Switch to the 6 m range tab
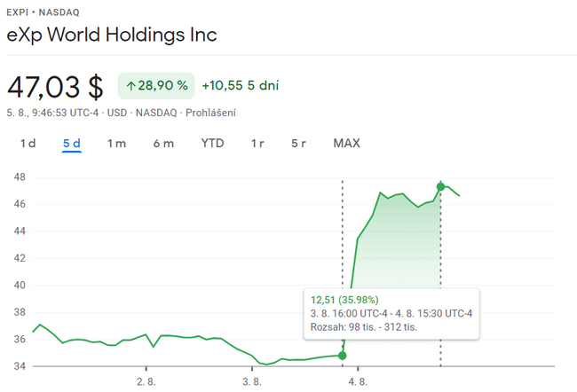577x392 pixels. pos(163,144)
